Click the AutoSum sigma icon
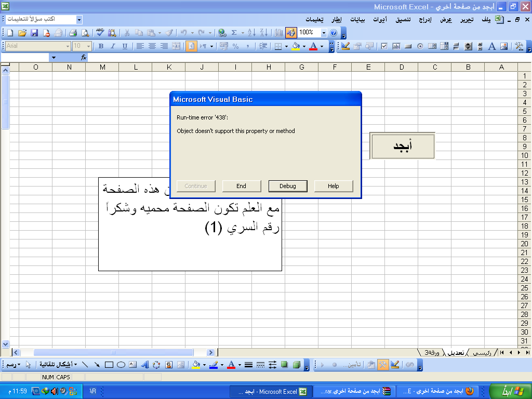532x399 pixels. point(234,33)
